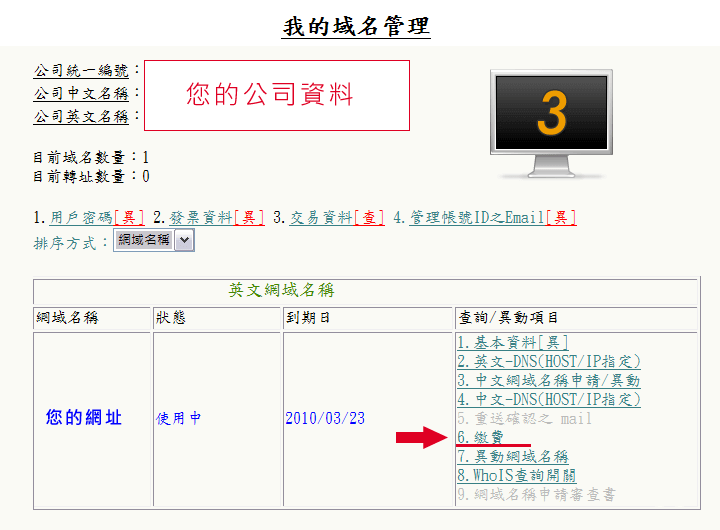Screen dimensions: 720x530
Task: Click the 6. 繳費 payment link
Action: pyautogui.click(x=480, y=437)
